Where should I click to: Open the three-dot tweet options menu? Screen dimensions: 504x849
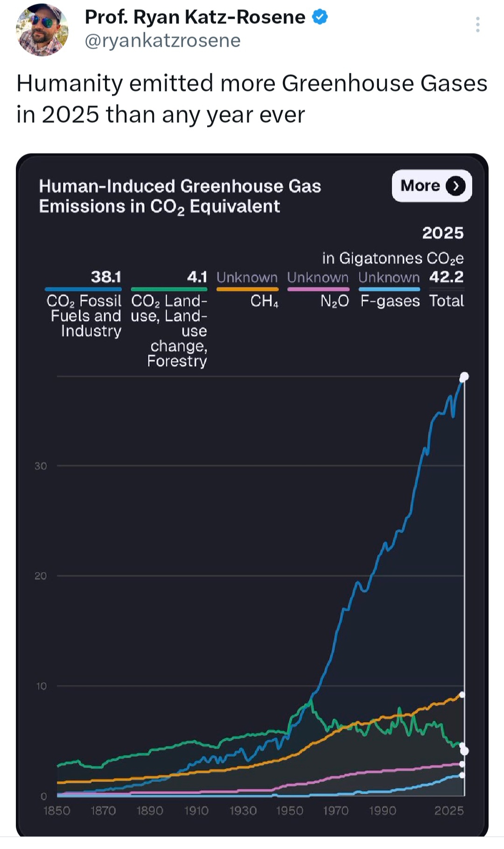(x=477, y=24)
